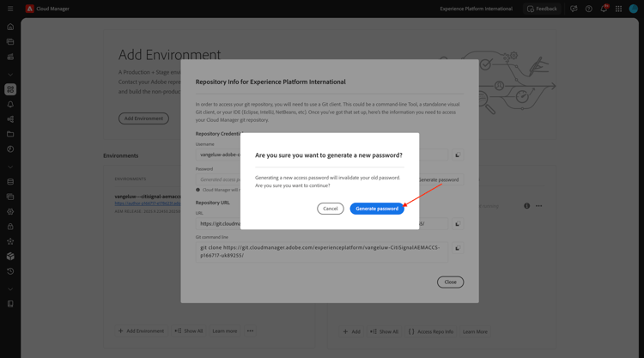Click Learn more in the Environments card

coord(225,331)
